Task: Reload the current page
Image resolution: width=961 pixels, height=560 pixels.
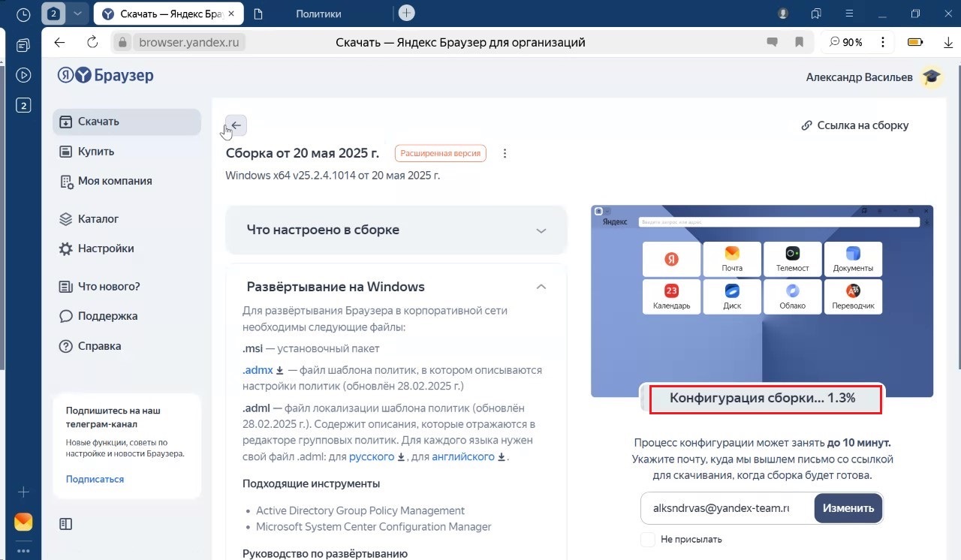Action: click(x=92, y=42)
